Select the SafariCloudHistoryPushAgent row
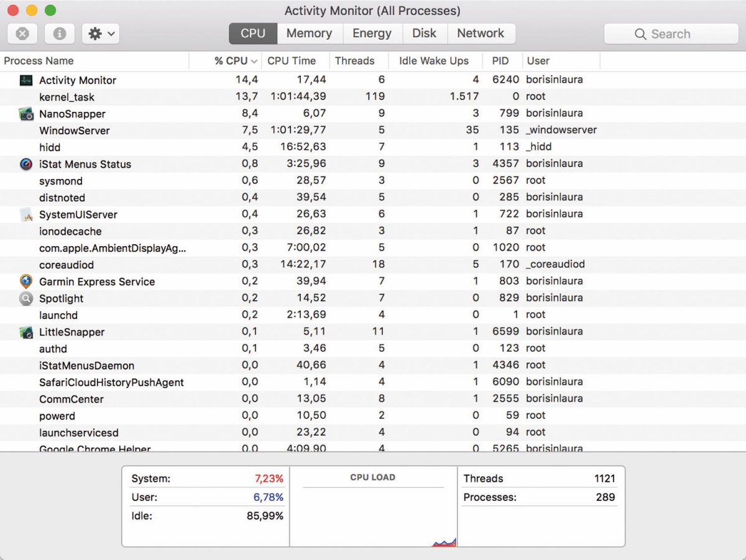 pyautogui.click(x=373, y=382)
